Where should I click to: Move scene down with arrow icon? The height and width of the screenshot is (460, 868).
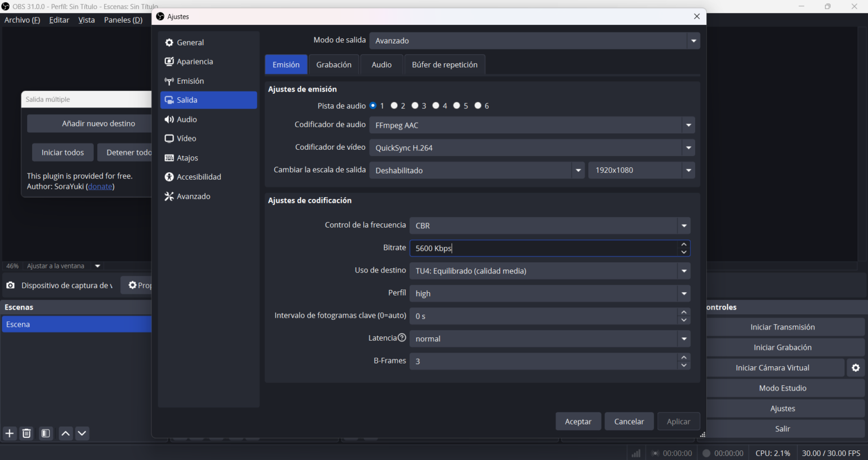pyautogui.click(x=82, y=433)
